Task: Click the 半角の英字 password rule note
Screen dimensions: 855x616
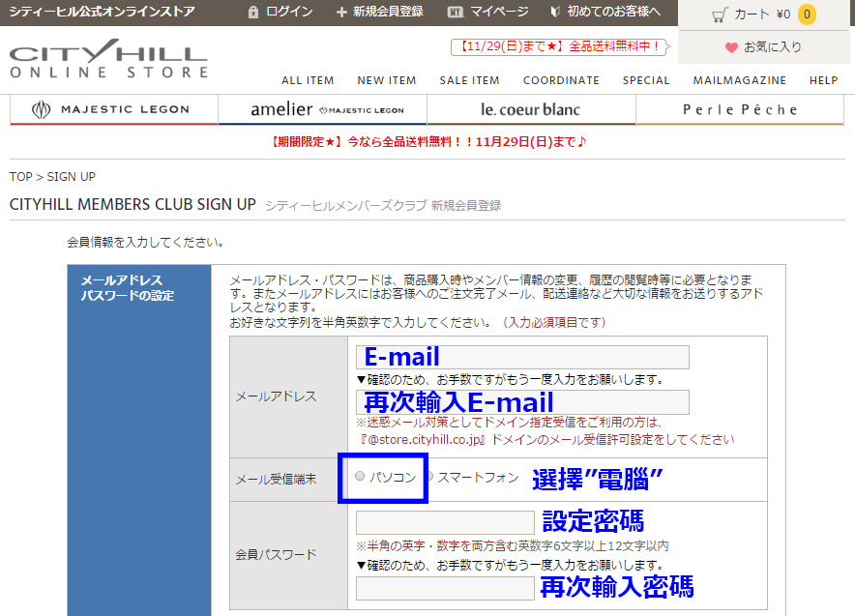Action: point(513,545)
